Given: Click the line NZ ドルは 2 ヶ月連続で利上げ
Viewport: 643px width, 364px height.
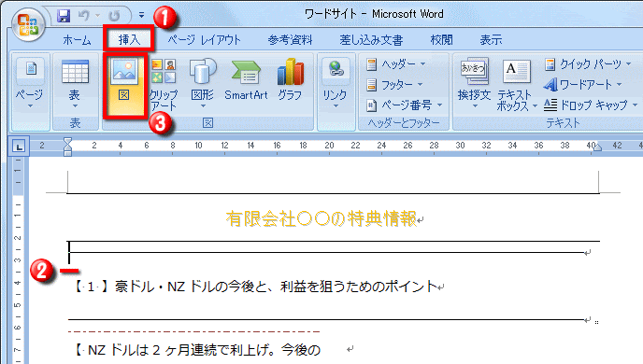Looking at the screenshot, I should (205, 350).
